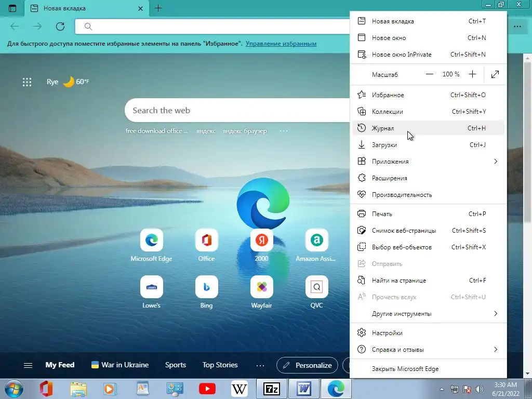
Task: Click the Search the web box
Action: (237, 110)
